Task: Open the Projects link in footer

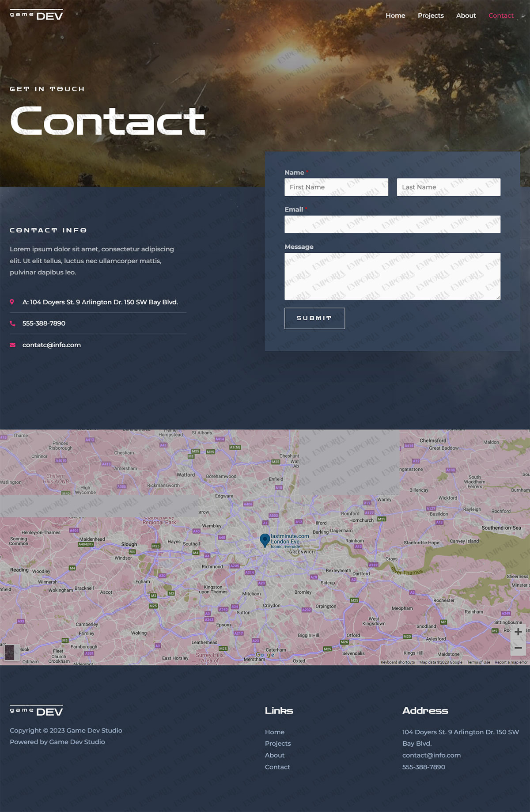Action: (278, 744)
